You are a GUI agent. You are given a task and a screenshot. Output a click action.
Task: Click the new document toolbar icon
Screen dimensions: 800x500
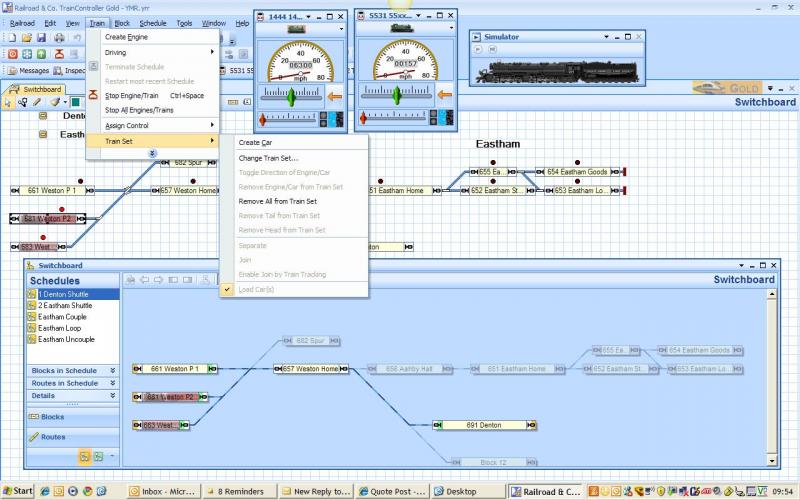point(12,37)
